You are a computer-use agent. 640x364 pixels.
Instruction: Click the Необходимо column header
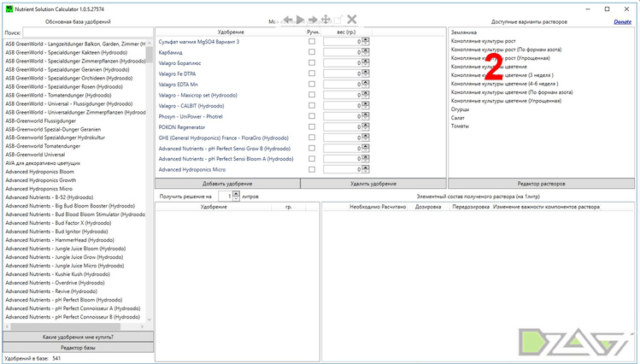tap(365, 207)
